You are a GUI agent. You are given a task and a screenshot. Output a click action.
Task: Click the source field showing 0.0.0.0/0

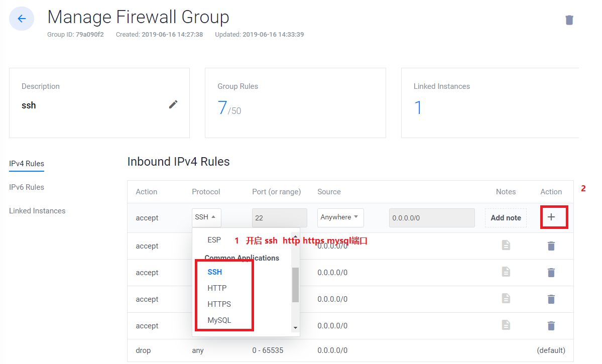click(x=432, y=218)
